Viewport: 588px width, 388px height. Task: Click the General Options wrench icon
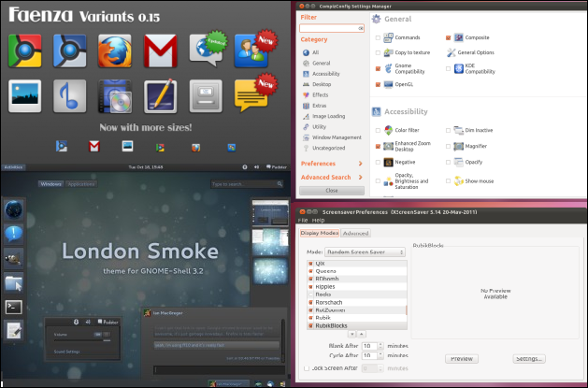(x=452, y=52)
